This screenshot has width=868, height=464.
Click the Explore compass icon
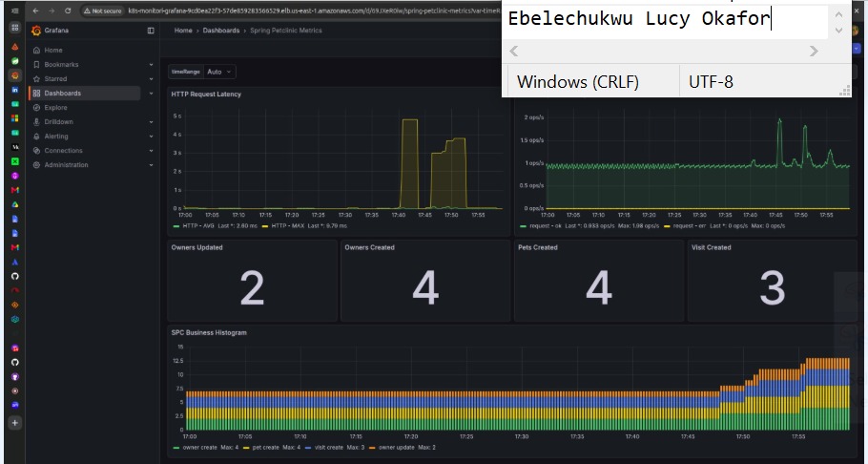click(36, 108)
